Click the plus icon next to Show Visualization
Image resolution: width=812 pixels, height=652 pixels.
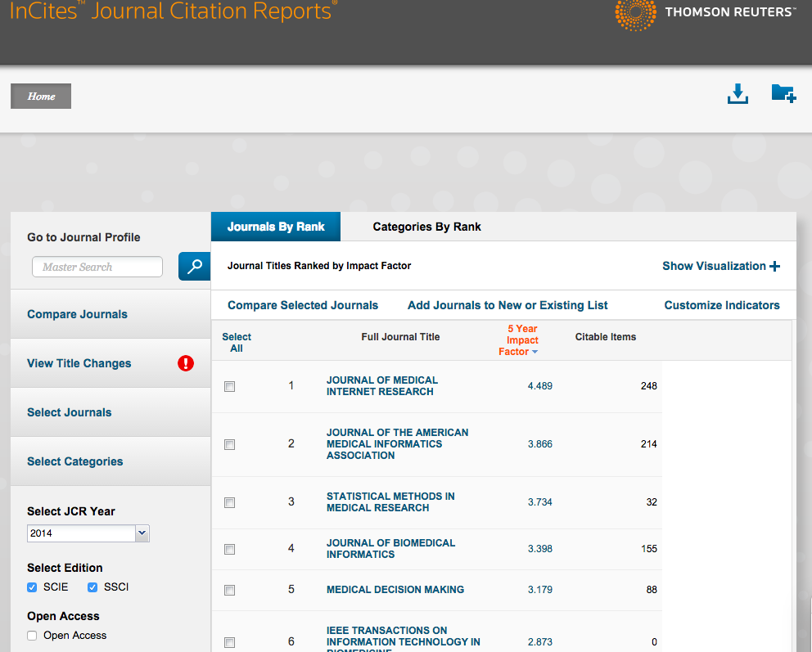774,266
